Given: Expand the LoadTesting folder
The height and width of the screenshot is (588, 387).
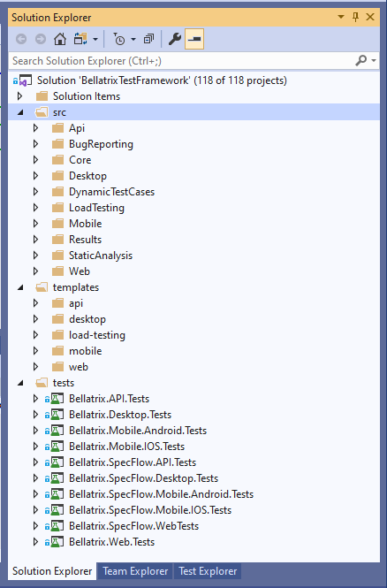Looking at the screenshot, I should point(35,208).
